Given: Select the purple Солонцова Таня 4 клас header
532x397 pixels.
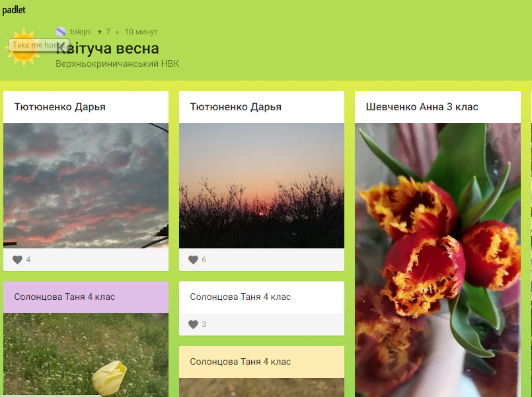Looking at the screenshot, I should pyautogui.click(x=86, y=297).
